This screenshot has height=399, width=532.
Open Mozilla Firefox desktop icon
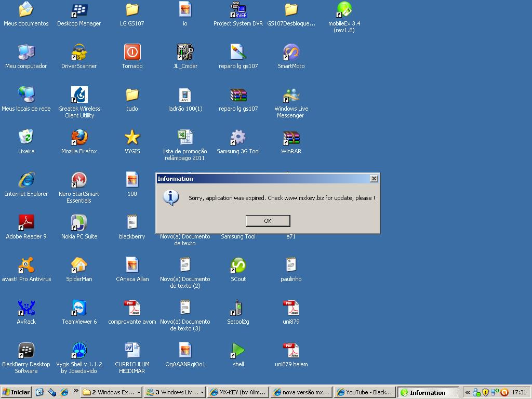79,138
